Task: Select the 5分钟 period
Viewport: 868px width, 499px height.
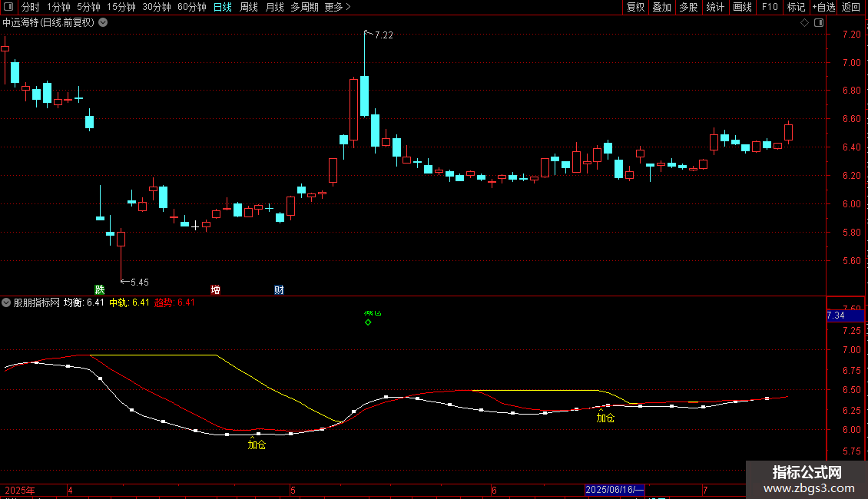Action: (88, 7)
